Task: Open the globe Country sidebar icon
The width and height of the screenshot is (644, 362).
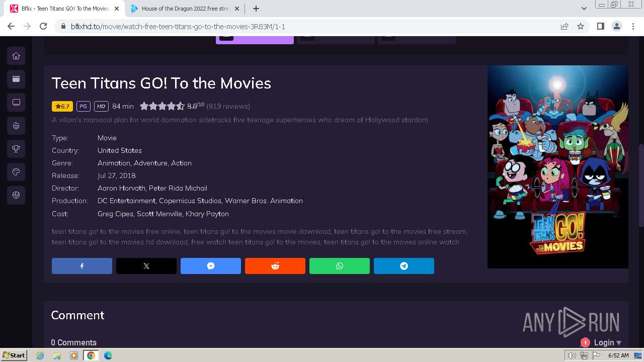Action: click(x=16, y=195)
